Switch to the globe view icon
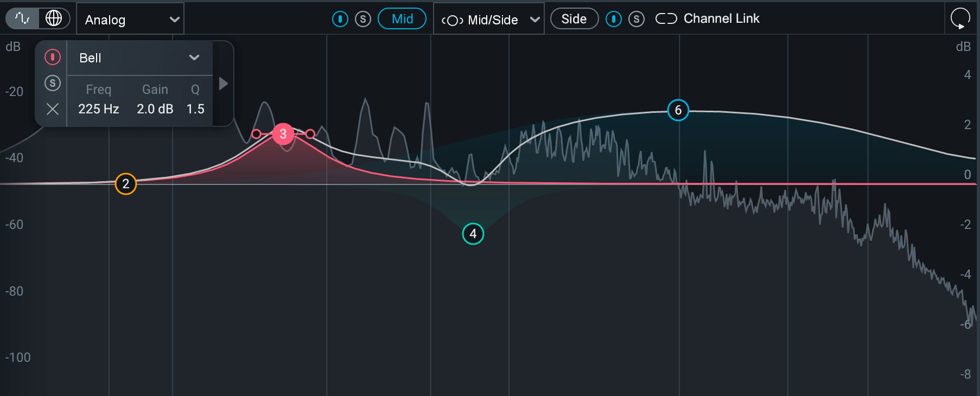Viewport: 980px width, 396px height. pos(54,18)
